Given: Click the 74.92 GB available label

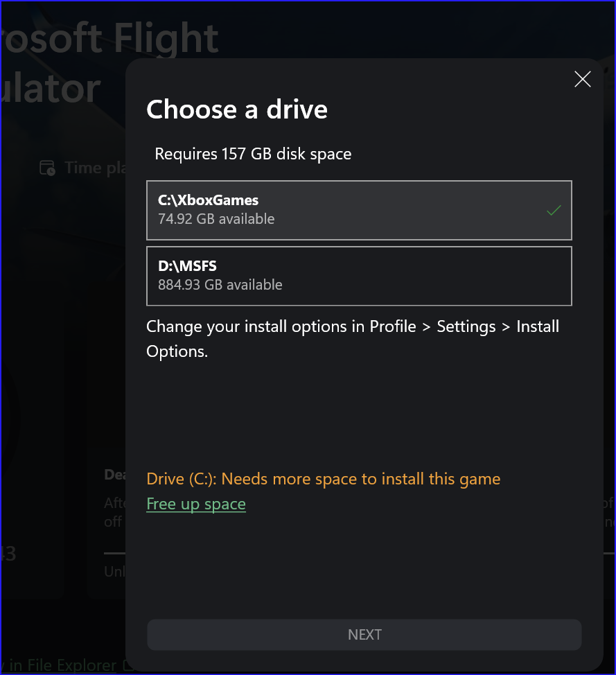Looking at the screenshot, I should [216, 219].
